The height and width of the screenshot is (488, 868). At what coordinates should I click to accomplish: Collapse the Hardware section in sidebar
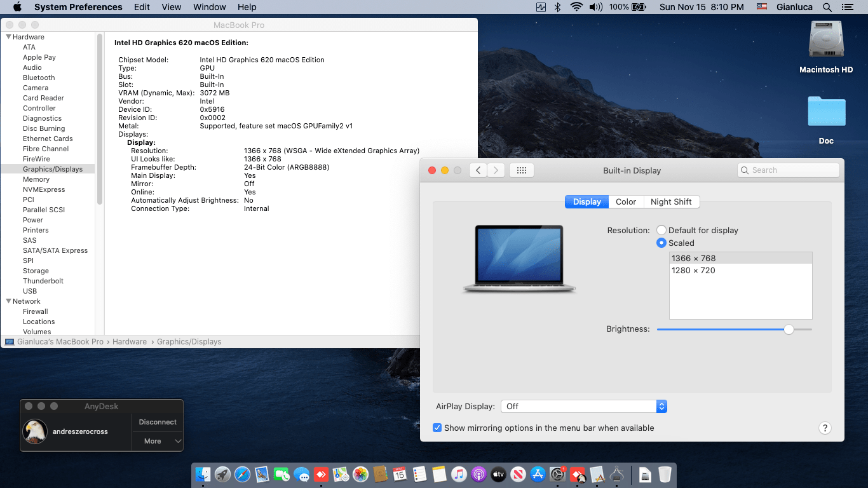pos(9,37)
